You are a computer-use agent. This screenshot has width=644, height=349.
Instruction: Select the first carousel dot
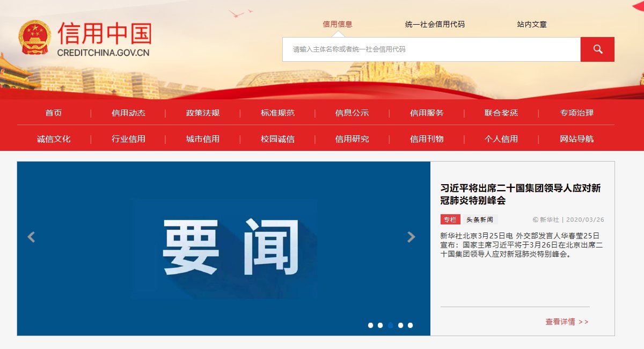click(x=370, y=325)
